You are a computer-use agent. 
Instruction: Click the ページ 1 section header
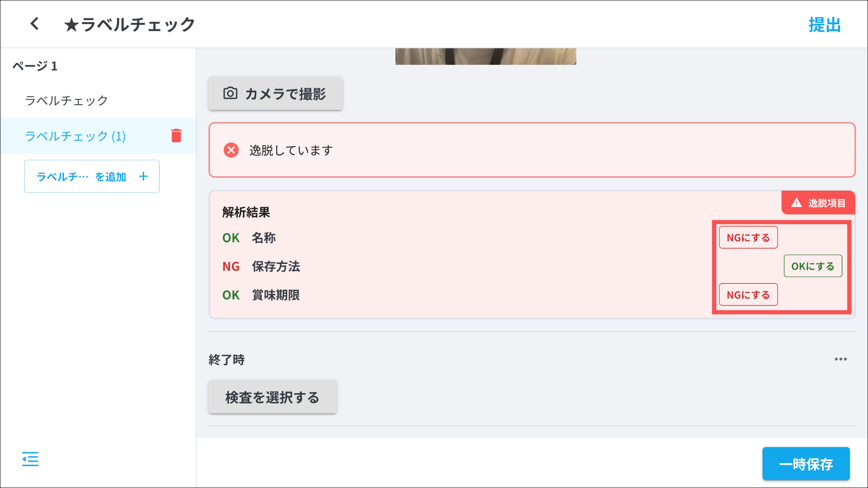35,66
